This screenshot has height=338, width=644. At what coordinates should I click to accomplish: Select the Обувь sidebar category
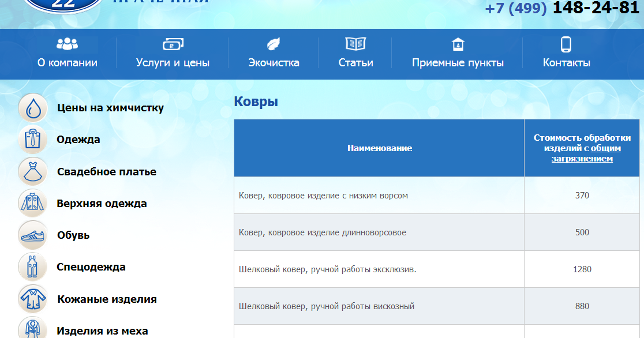[73, 235]
